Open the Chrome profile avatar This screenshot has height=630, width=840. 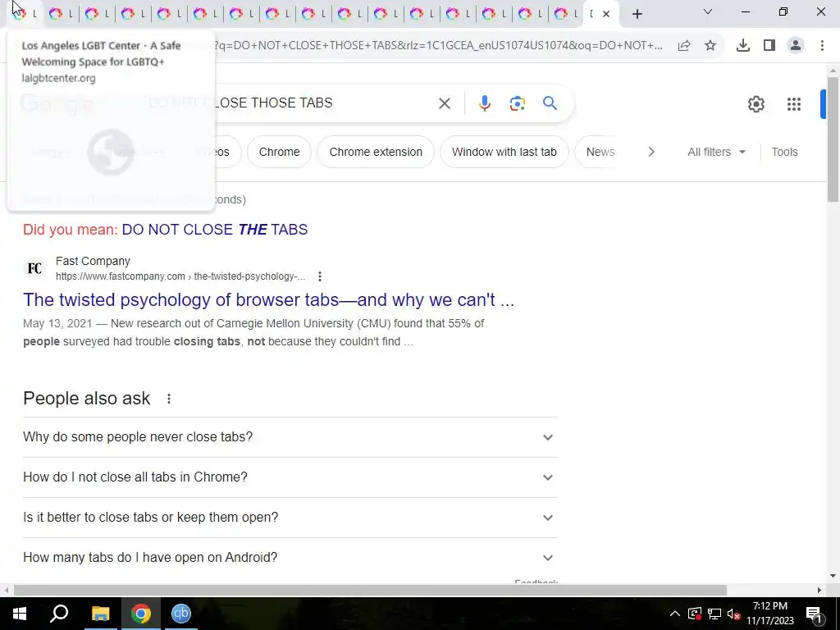point(796,46)
